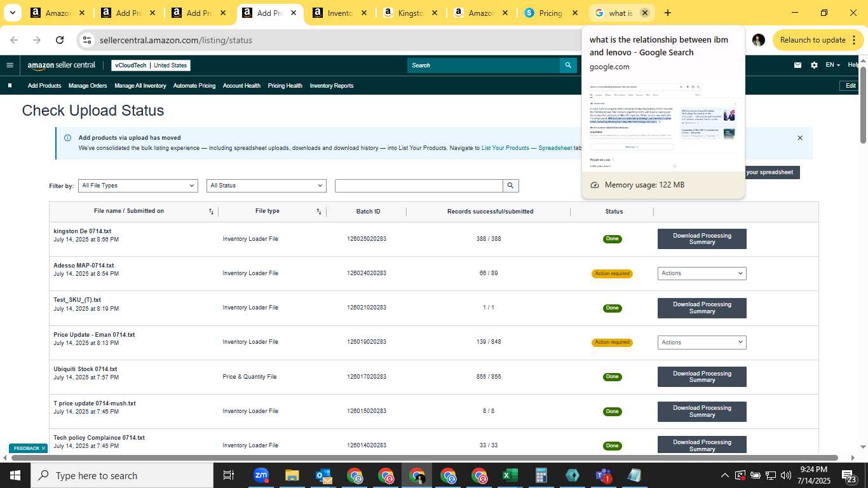Open File Explorer from the taskbar

click(x=292, y=475)
